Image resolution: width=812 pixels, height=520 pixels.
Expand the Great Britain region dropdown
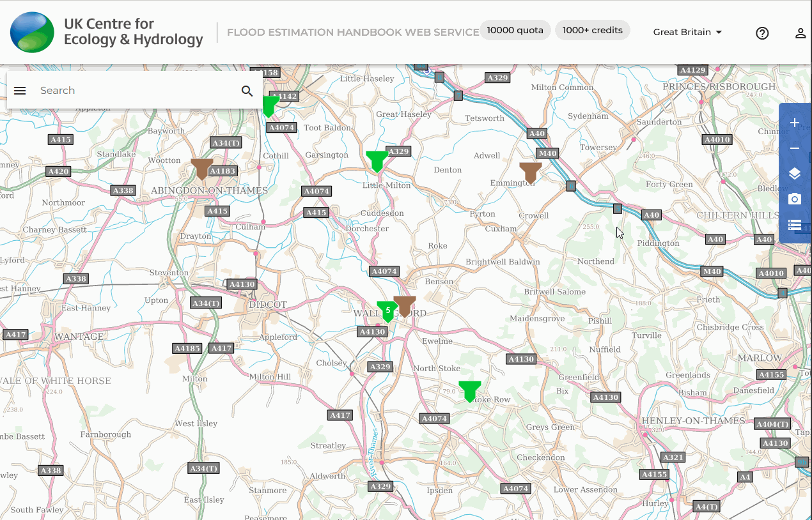(x=687, y=32)
